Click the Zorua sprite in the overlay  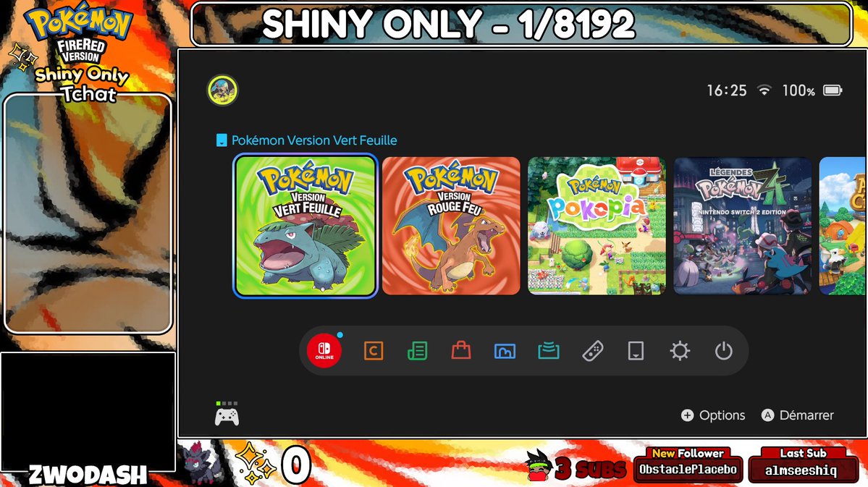201,462
